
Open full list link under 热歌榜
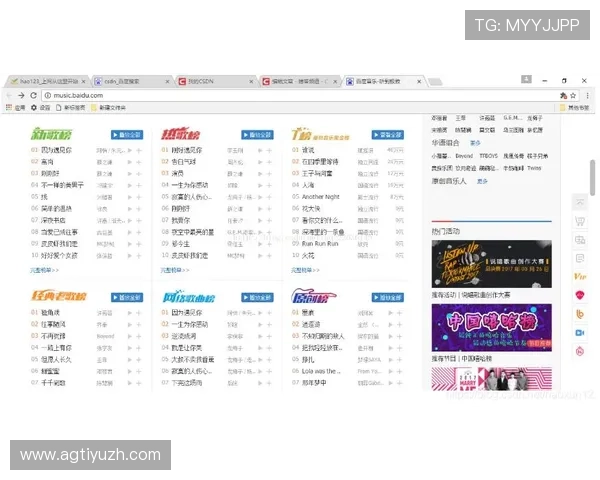click(x=175, y=270)
